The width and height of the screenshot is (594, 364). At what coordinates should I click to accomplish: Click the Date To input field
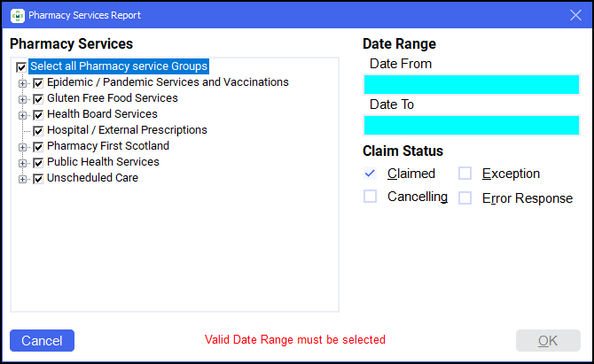point(472,125)
